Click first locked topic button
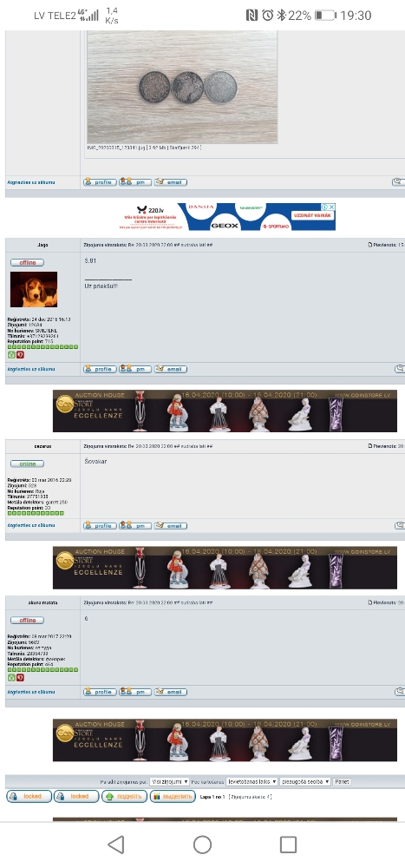The height and width of the screenshot is (868, 405). [29, 797]
